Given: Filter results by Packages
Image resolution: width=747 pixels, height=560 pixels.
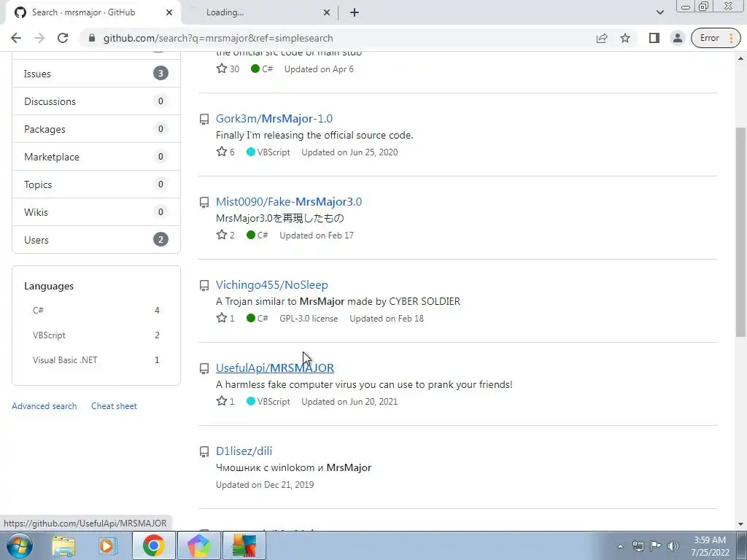Looking at the screenshot, I should click(x=96, y=128).
